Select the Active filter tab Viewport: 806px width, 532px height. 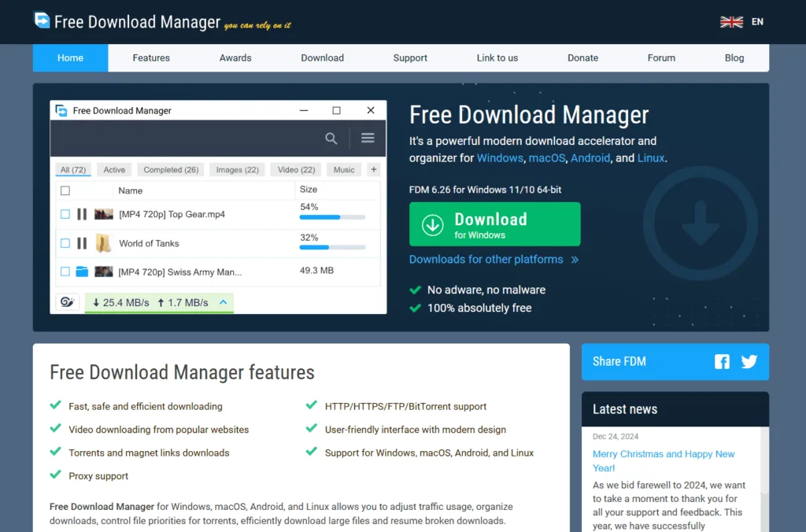click(x=114, y=170)
